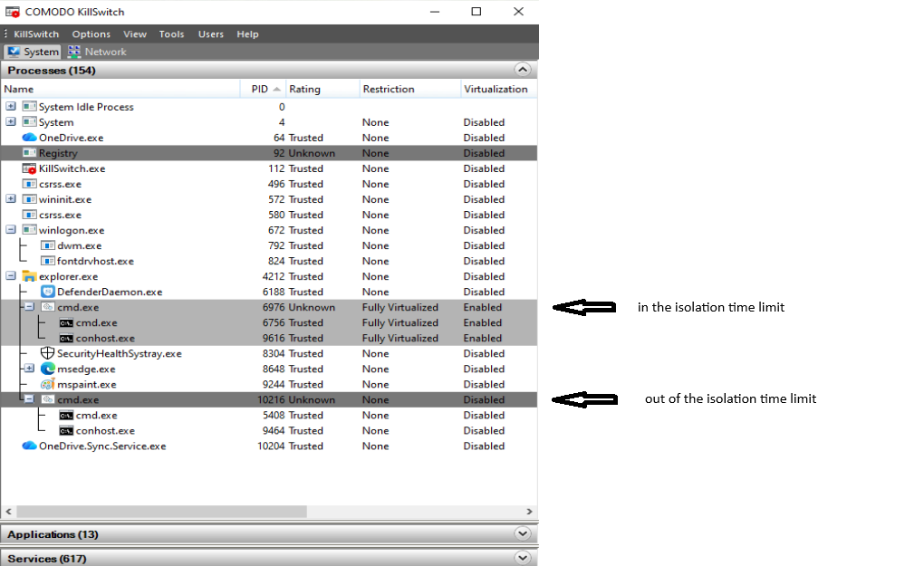Sort by the Restriction column header
The height and width of the screenshot is (566, 924).
[409, 89]
